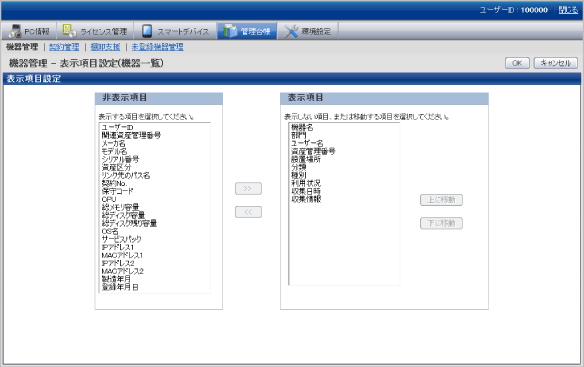
Task: Click the キャンセル button
Action: (x=556, y=63)
